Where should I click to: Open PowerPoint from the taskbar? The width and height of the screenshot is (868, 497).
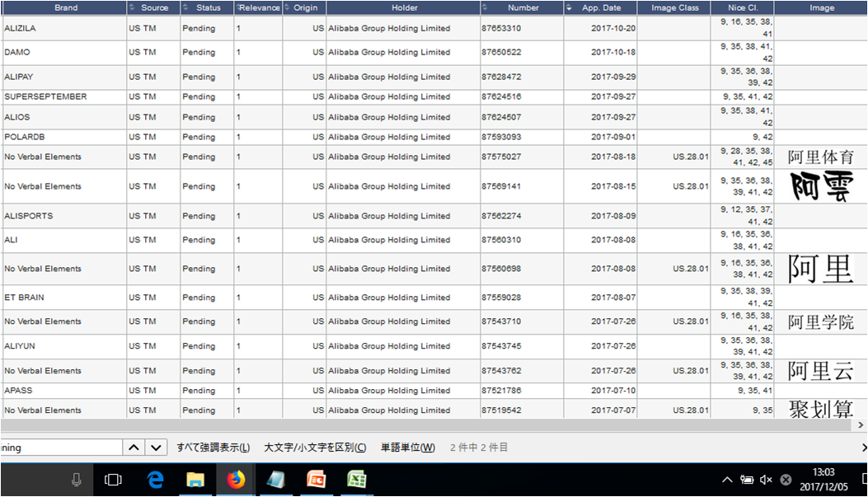point(316,479)
